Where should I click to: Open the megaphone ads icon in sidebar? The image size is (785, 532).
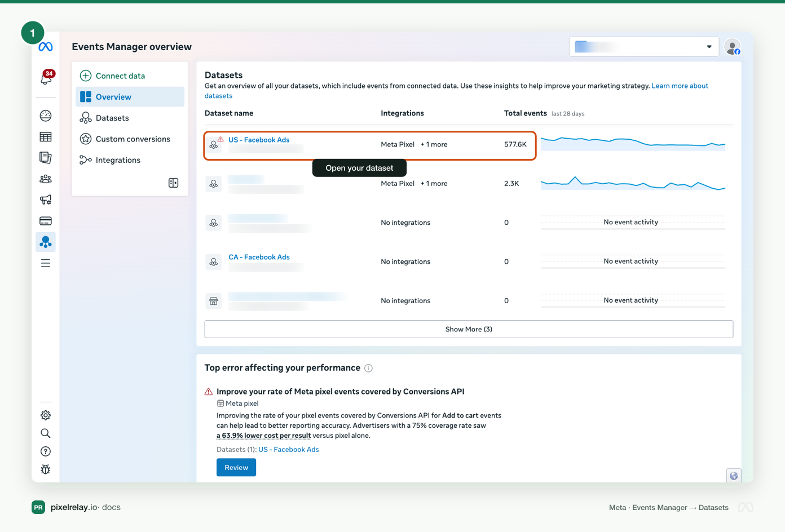pos(46,200)
